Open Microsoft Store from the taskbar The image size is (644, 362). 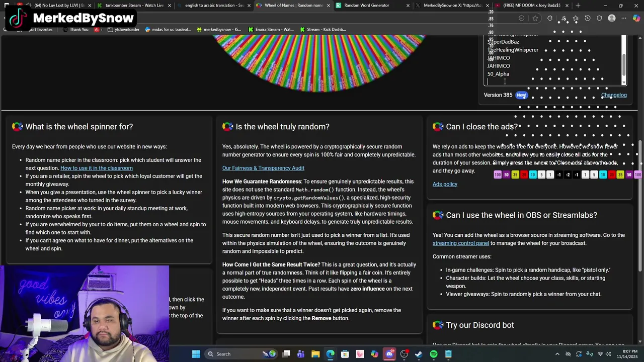click(x=345, y=354)
